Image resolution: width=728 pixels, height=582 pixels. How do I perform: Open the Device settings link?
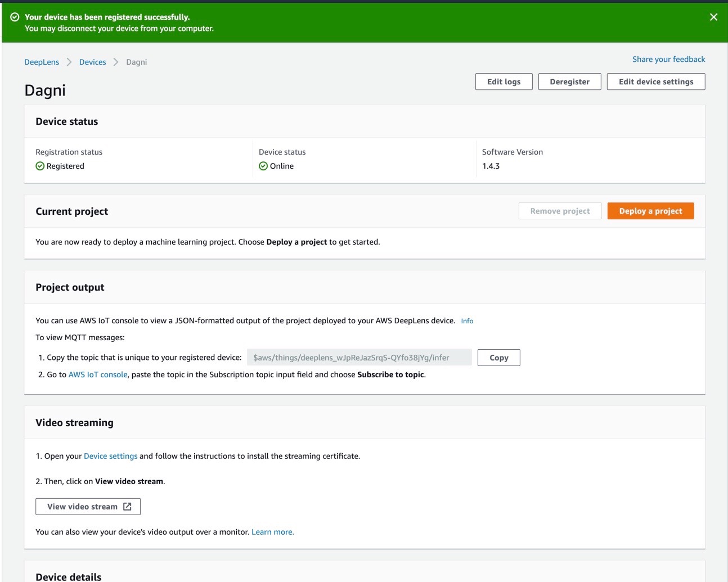(111, 456)
